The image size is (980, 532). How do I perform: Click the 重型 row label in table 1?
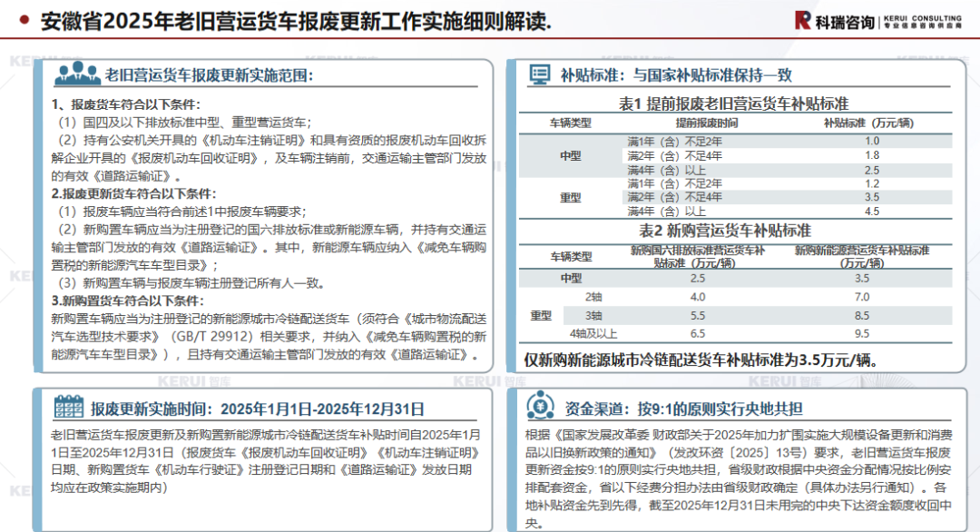570,198
